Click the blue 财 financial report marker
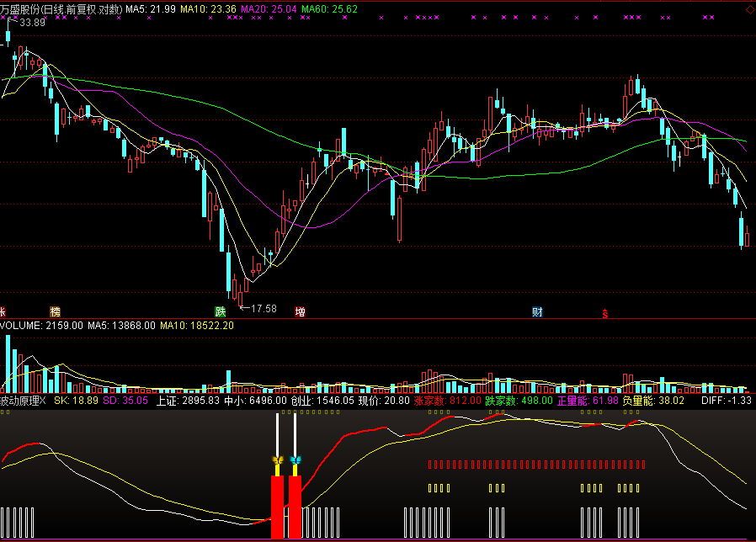This screenshot has width=756, height=542. [x=538, y=311]
